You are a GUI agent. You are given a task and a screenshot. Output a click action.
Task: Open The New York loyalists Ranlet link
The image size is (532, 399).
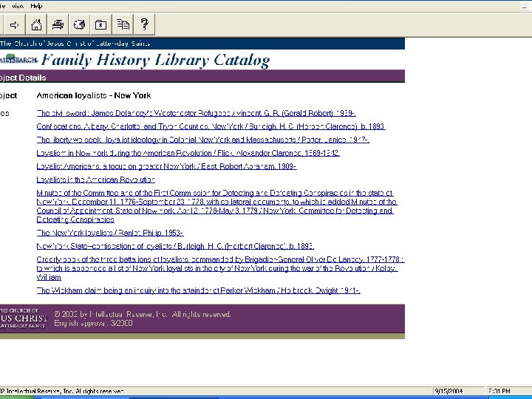[x=110, y=233]
